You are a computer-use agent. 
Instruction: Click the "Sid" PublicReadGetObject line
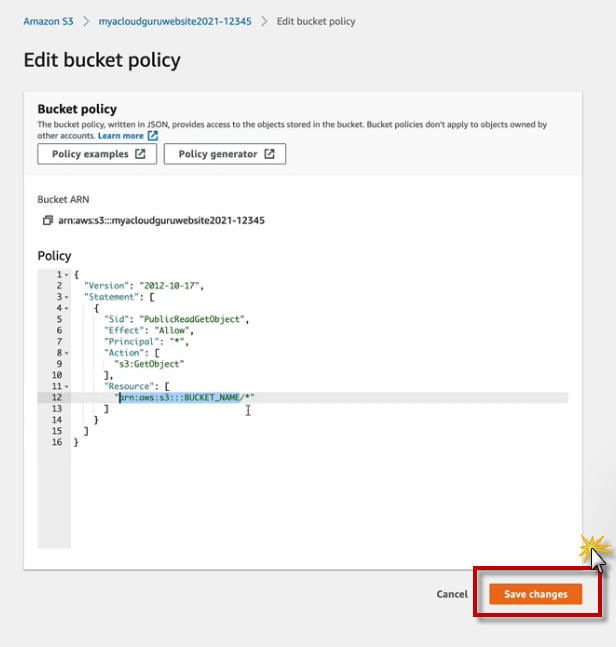175,319
